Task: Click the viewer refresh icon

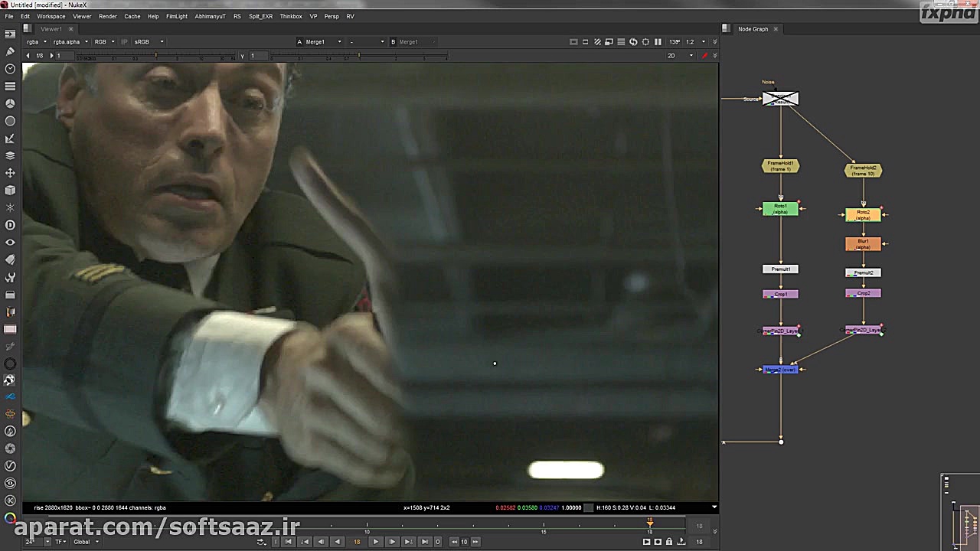Action: 633,42
